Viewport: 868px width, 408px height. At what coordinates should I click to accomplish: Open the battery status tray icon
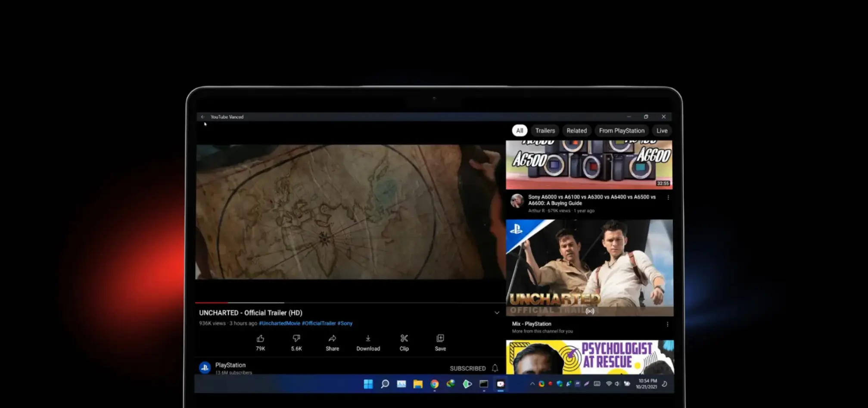[627, 383]
